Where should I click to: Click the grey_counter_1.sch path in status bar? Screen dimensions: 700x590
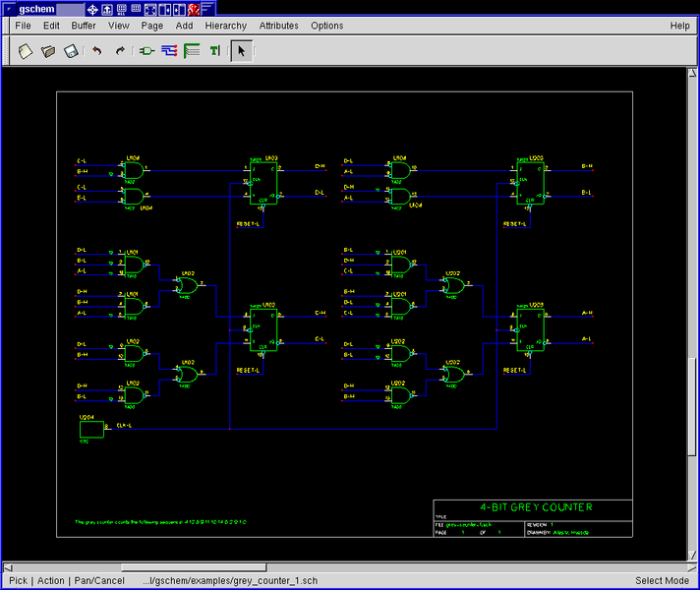coord(230,580)
